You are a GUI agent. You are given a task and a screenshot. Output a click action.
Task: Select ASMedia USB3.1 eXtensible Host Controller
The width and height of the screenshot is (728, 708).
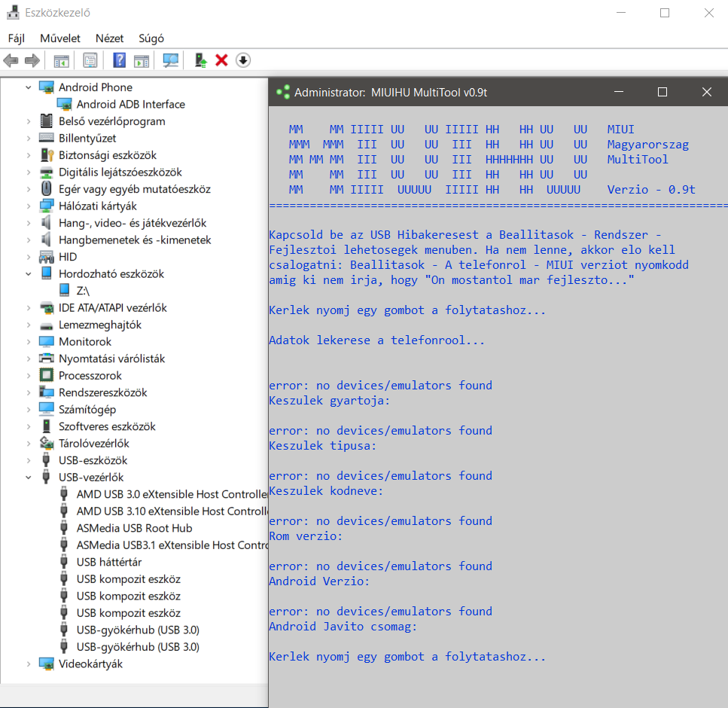coord(172,545)
